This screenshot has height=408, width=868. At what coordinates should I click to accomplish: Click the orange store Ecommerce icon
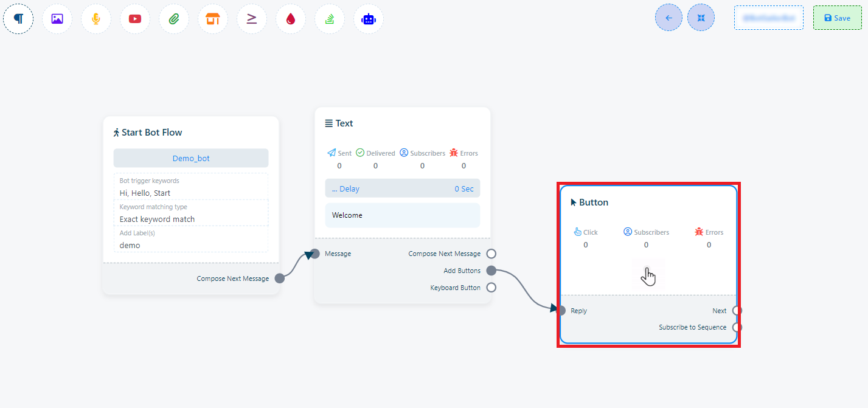pyautogui.click(x=213, y=19)
